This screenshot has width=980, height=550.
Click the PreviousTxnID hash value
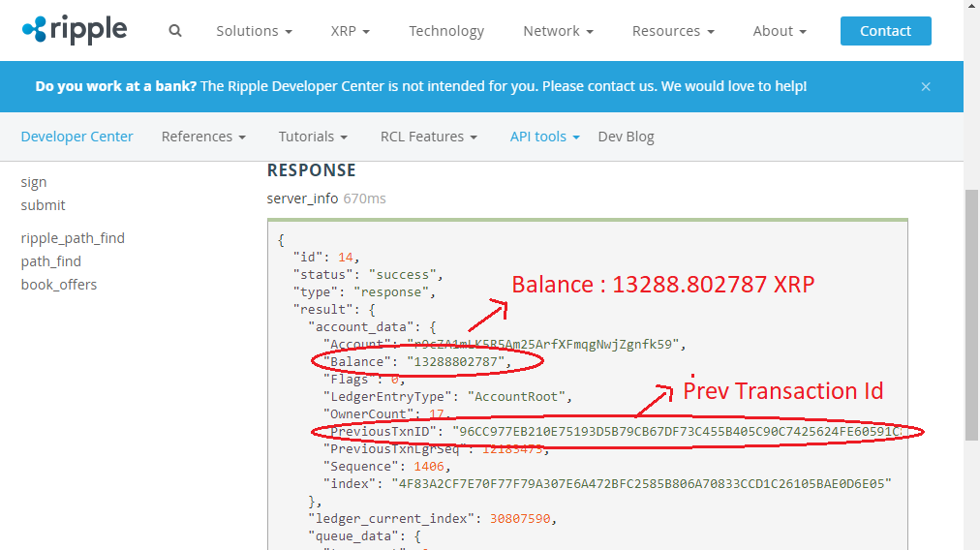pos(678,431)
